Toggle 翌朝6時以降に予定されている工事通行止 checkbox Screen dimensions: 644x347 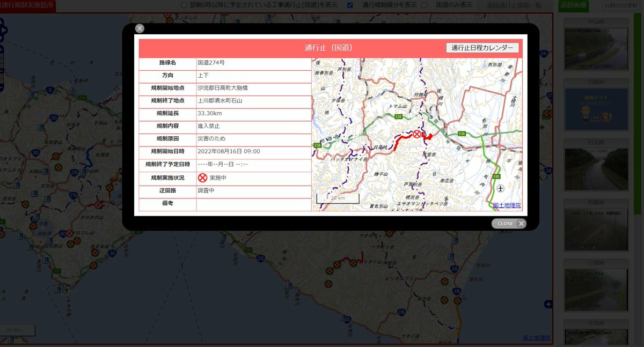point(184,5)
